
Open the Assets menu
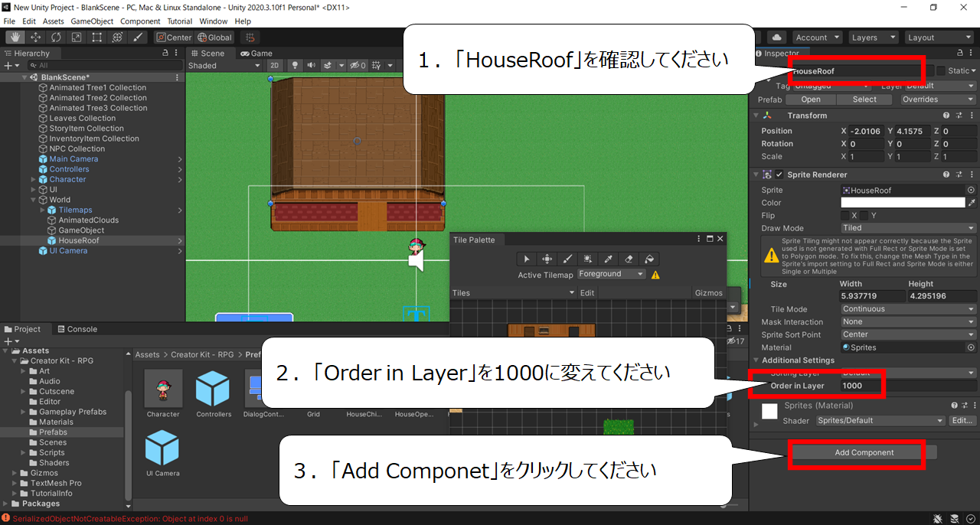[x=54, y=21]
